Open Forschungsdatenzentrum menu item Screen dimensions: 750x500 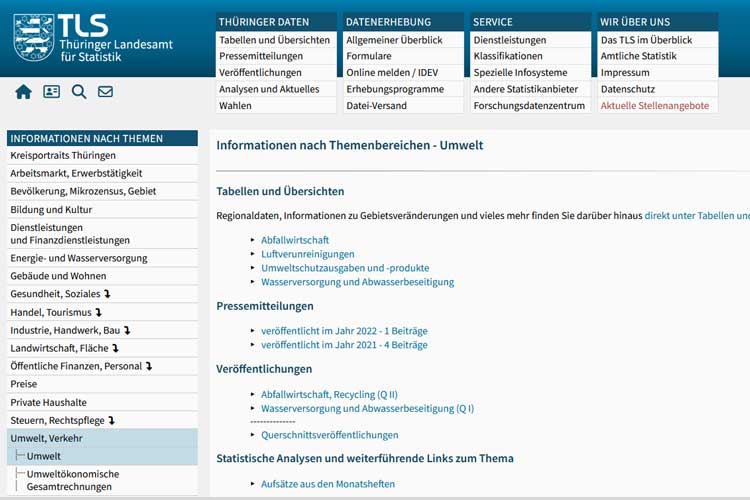click(530, 106)
